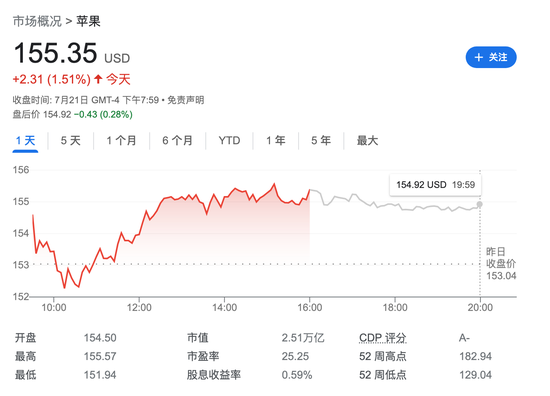Open the 免责声明 disclaimer link

pos(186,100)
